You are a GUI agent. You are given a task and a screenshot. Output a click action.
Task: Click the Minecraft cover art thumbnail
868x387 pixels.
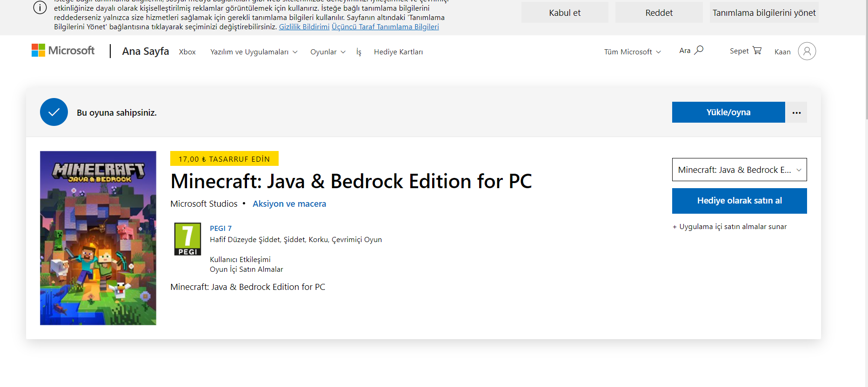click(98, 238)
